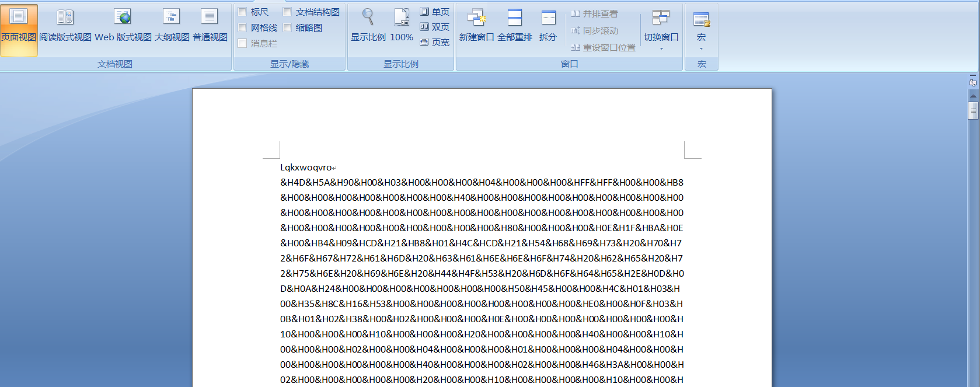Choose 页宽 page width zoom
This screenshot has height=387, width=980.
pos(434,42)
